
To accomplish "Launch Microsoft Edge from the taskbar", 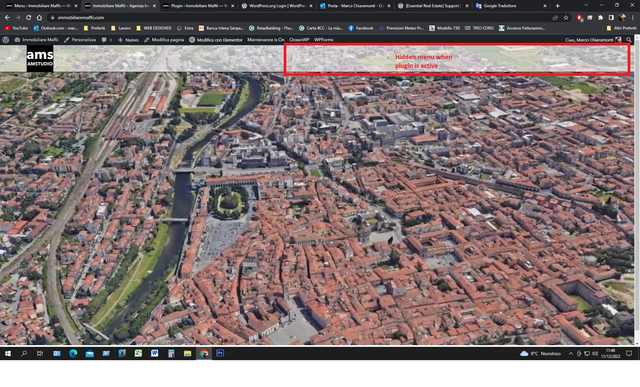I will pos(73,354).
